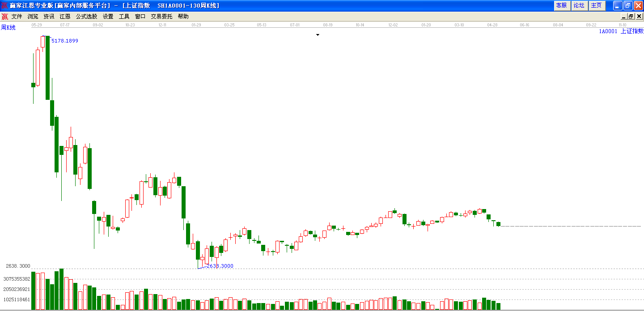The height and width of the screenshot is (312, 644).
Task: Minimize the inner chart window
Action: coord(624,17)
